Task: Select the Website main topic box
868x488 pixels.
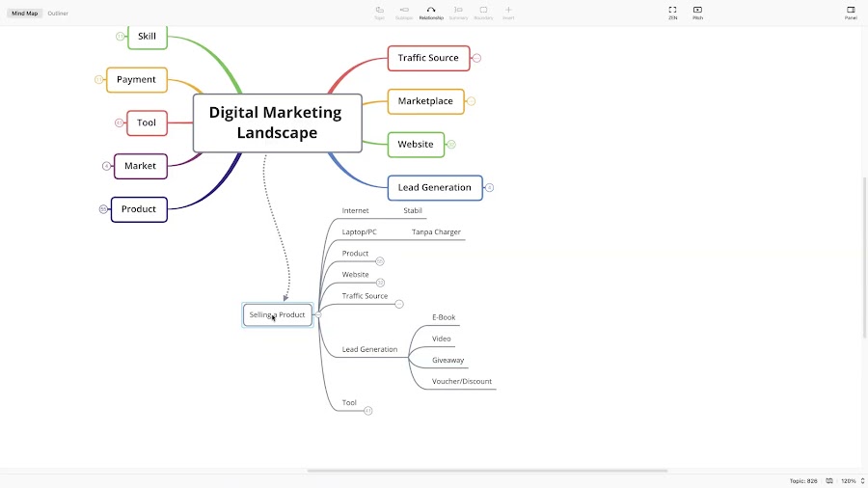Action: [416, 145]
